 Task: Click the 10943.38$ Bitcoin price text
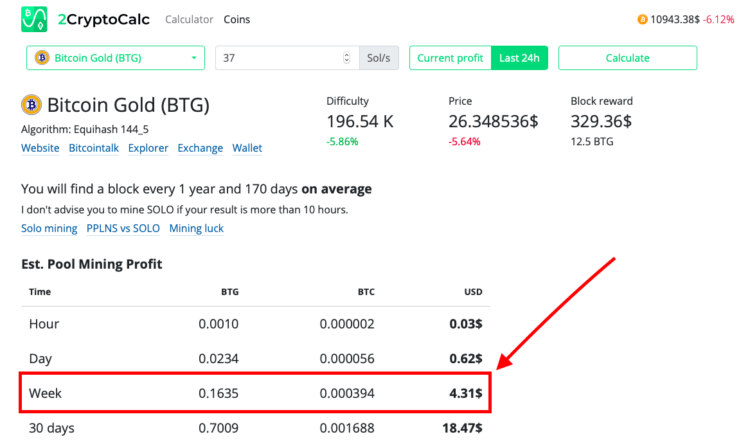click(675, 20)
